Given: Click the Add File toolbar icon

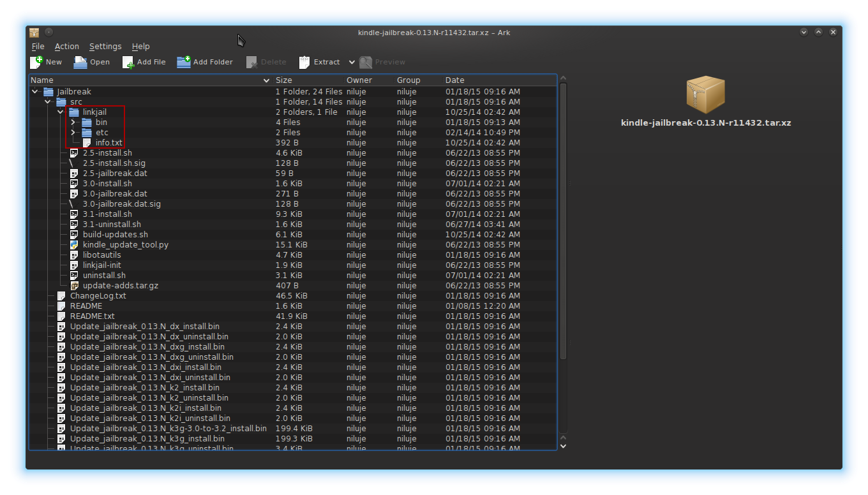Looking at the screenshot, I should coord(128,62).
